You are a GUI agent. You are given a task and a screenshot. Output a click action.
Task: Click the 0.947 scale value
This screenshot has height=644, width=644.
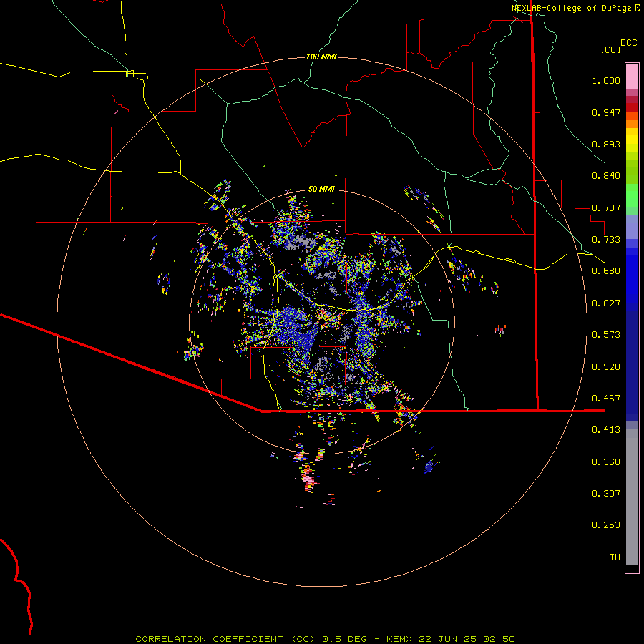coord(606,112)
